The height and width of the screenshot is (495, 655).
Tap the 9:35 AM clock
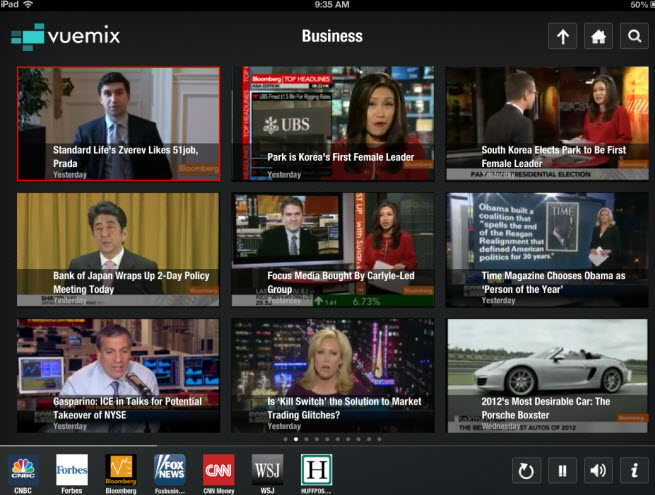tap(332, 5)
